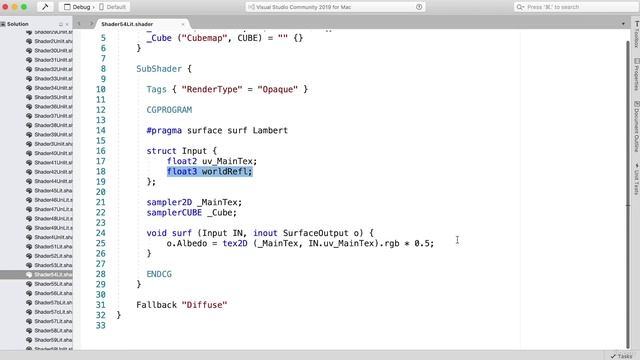Click the shader file icon of Shader35Unlit
Screen dimensions: 640x360
tap(29, 97)
